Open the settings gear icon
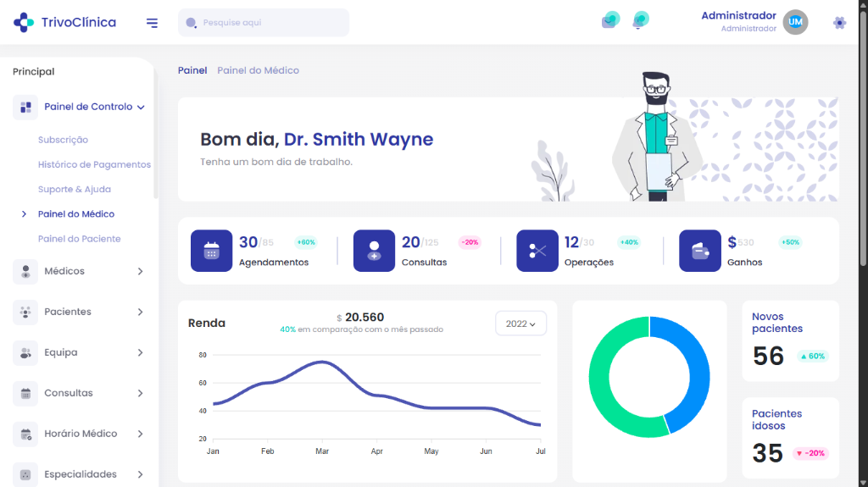868x487 pixels. [839, 23]
